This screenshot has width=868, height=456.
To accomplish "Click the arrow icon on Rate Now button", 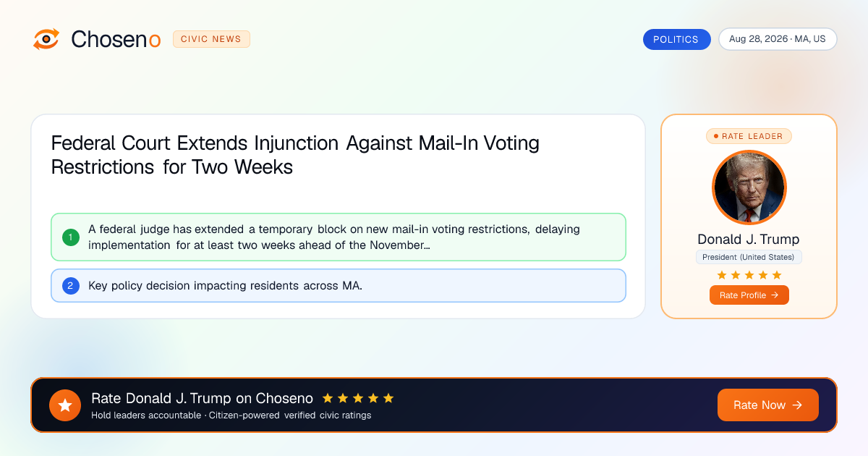I will click(x=798, y=405).
